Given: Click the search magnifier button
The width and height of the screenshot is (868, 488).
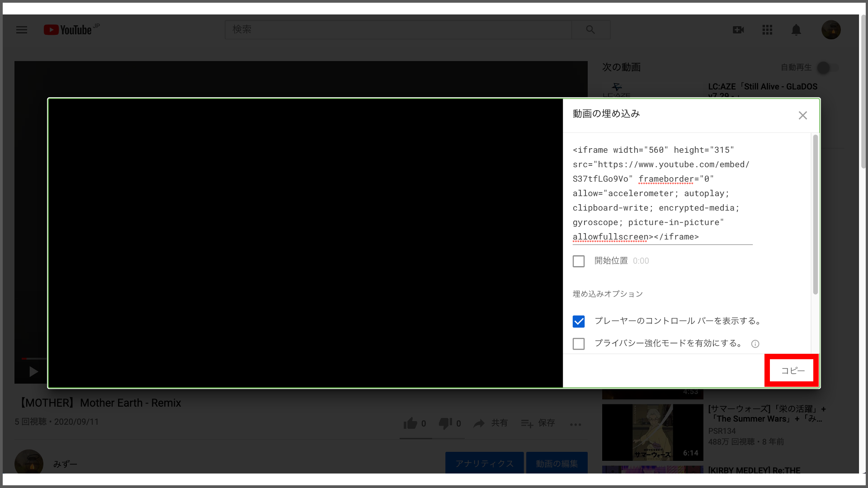Looking at the screenshot, I should point(591,29).
